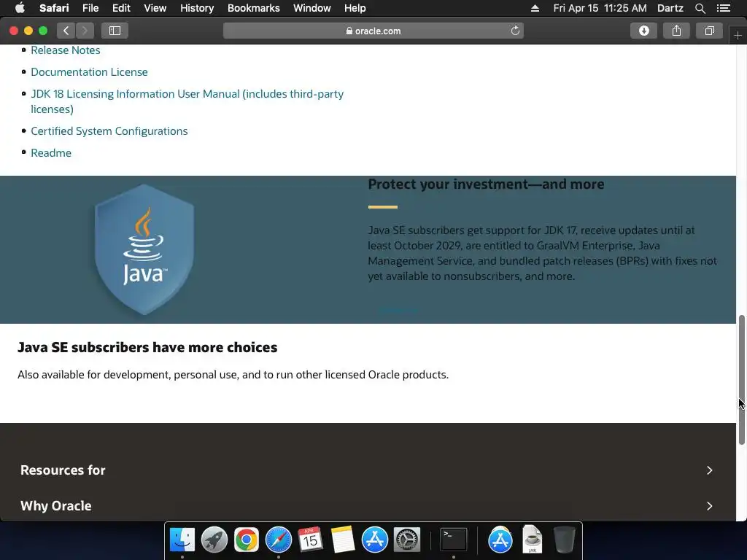
Task: Open the Help menu
Action: tap(355, 8)
